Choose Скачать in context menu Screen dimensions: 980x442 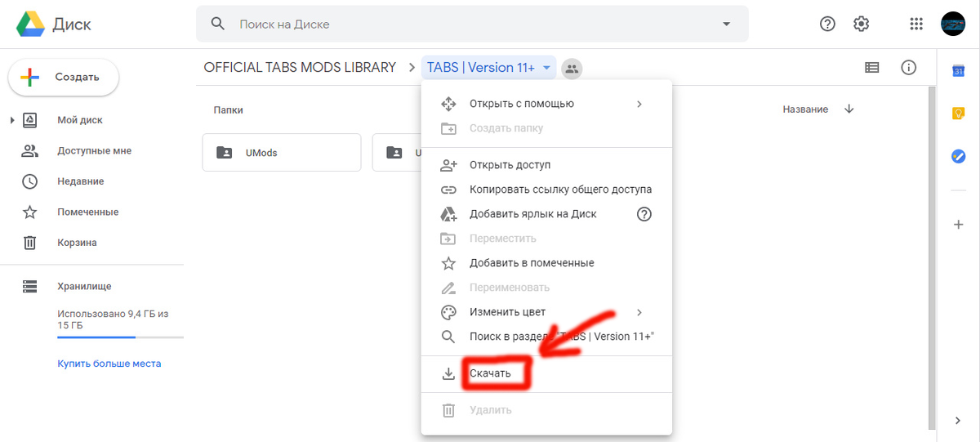546,373
